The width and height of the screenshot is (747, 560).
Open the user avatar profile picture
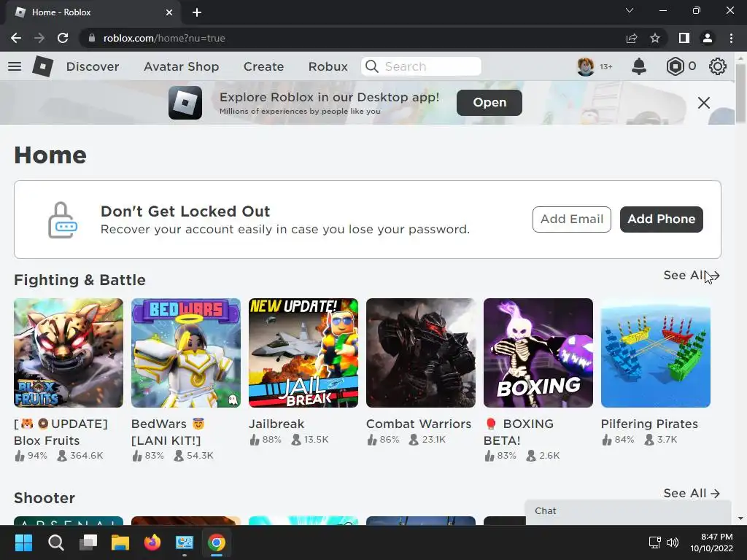pos(586,66)
